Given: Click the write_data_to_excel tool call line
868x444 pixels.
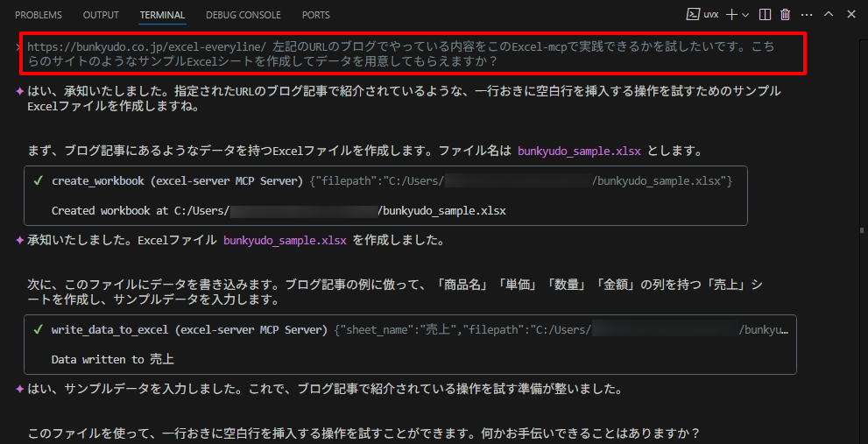Looking at the screenshot, I should coord(420,330).
